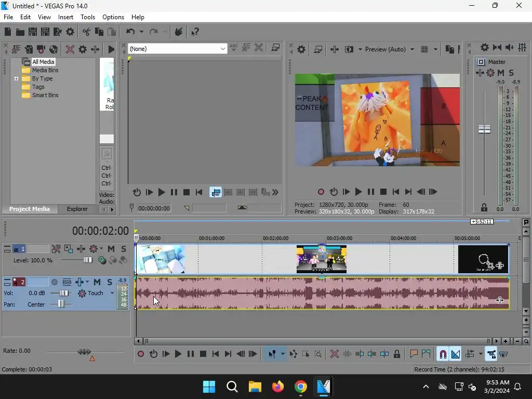532x399 pixels.
Task: Select the Smart Bins folder
Action: click(x=45, y=95)
